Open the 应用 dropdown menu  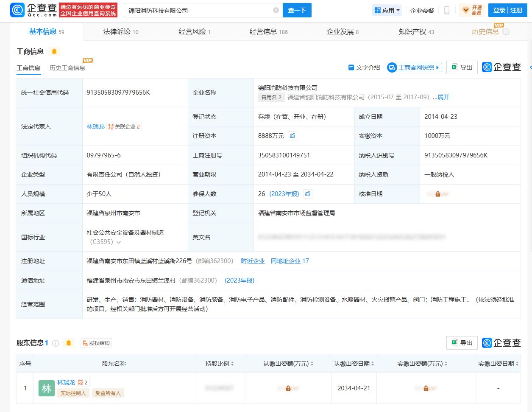[x=387, y=10]
